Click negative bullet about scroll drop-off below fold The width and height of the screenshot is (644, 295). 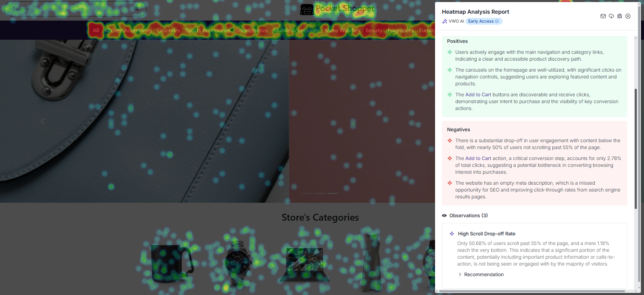tap(538, 144)
